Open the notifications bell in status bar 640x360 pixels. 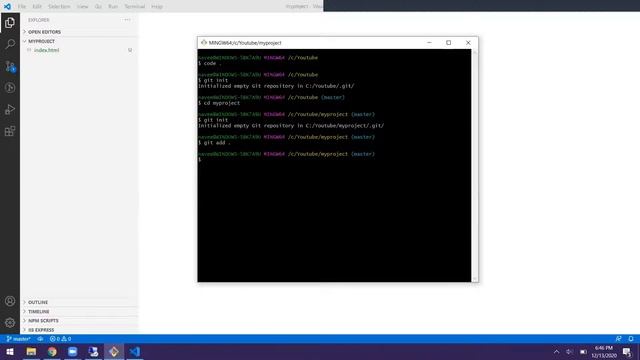(631, 339)
